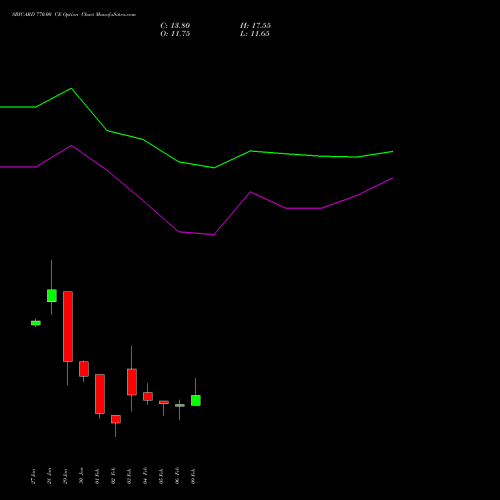
Task: Click the 30 Jan date label
Action: click(x=81, y=476)
